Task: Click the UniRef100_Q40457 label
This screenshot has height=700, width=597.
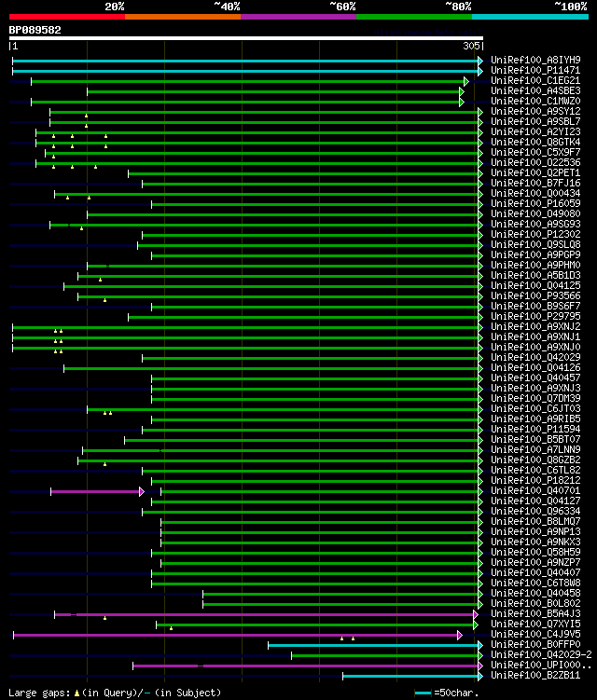Action: 535,378
